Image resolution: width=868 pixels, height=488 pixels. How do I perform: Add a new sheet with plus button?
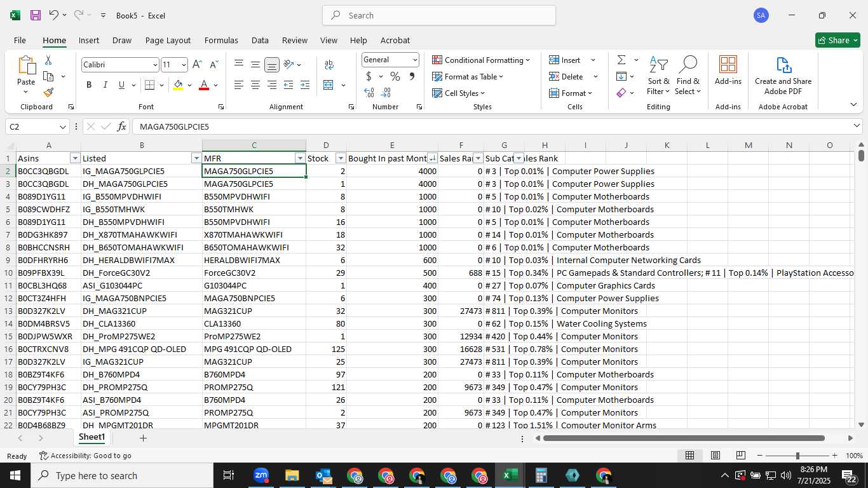pos(143,438)
